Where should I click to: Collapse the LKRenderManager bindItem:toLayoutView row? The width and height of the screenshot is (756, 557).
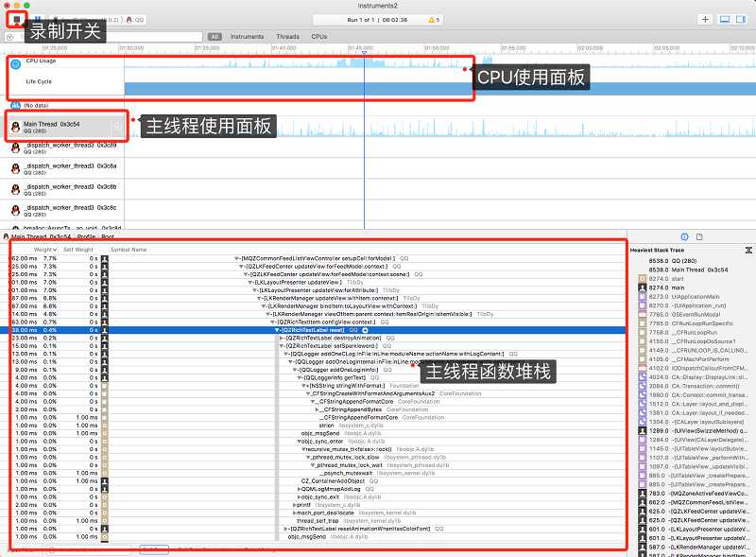(265, 306)
